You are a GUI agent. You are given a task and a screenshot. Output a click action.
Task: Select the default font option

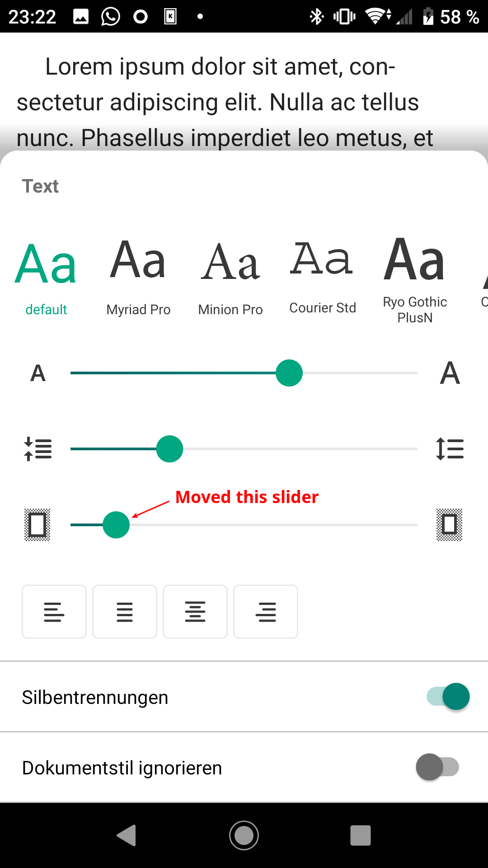[46, 276]
